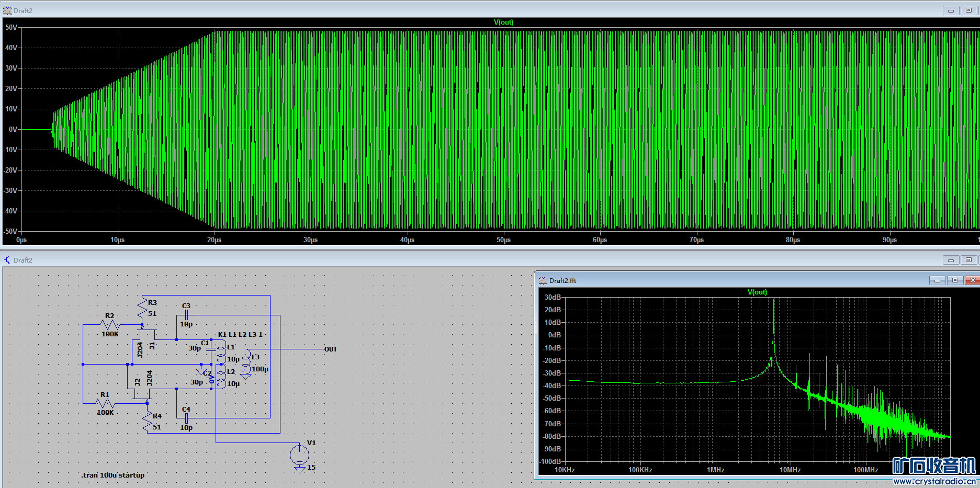
Task: Click the 51 value of R3
Action: pyautogui.click(x=152, y=313)
